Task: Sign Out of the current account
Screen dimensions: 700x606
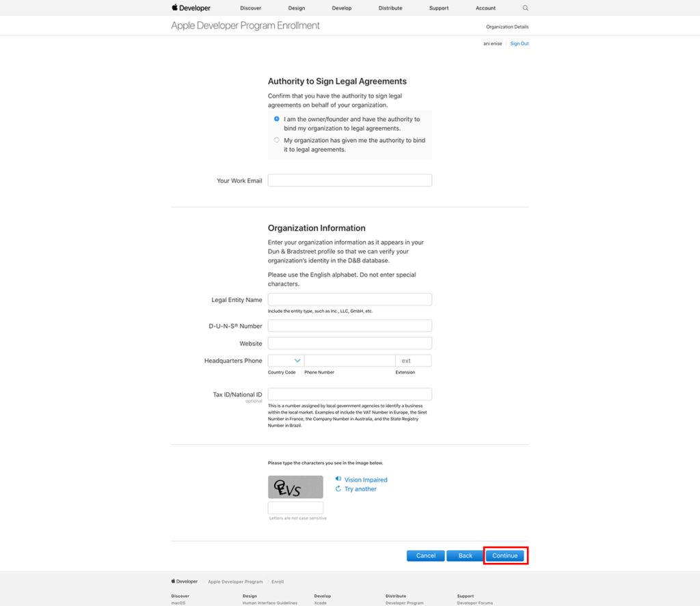Action: (x=519, y=43)
